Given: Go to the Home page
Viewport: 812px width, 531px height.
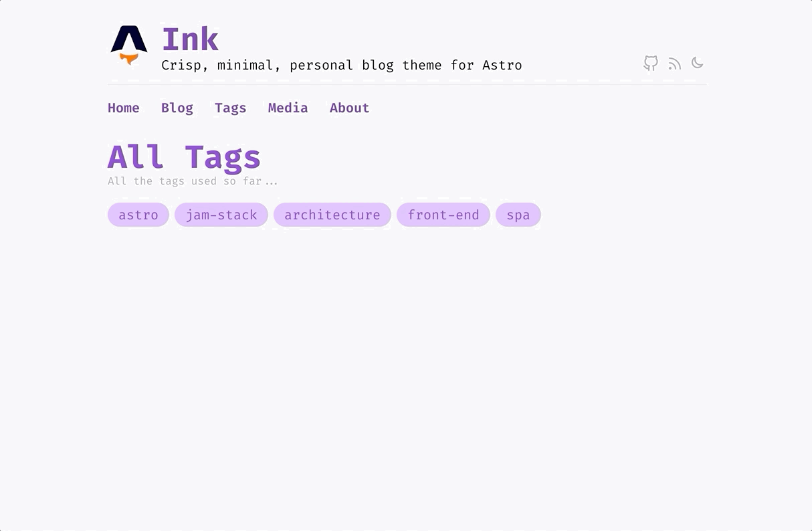Looking at the screenshot, I should click(x=124, y=108).
